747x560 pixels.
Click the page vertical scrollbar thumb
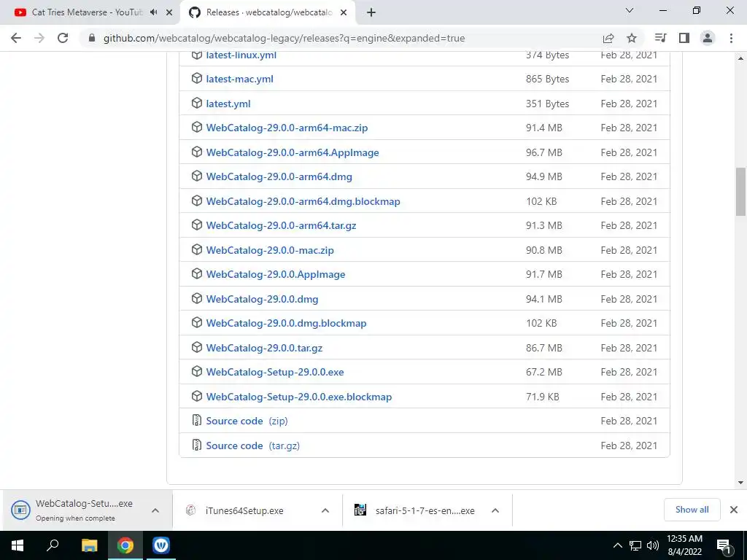coord(740,192)
